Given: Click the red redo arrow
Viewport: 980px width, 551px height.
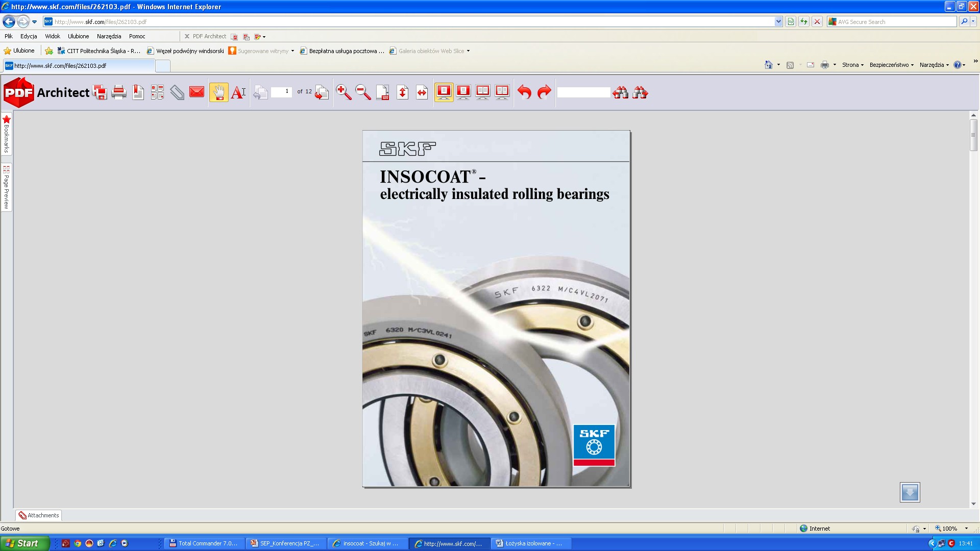Looking at the screenshot, I should 544,92.
